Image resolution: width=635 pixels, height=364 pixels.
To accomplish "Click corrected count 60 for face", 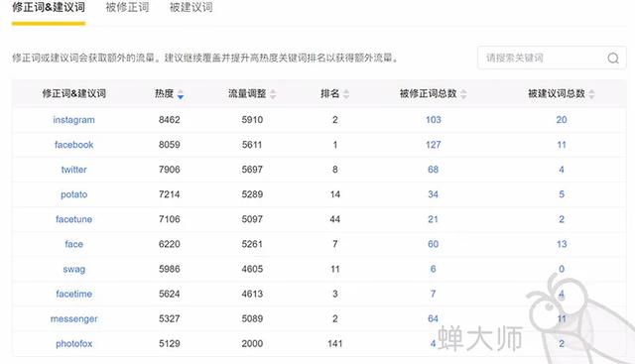I will pos(433,244).
